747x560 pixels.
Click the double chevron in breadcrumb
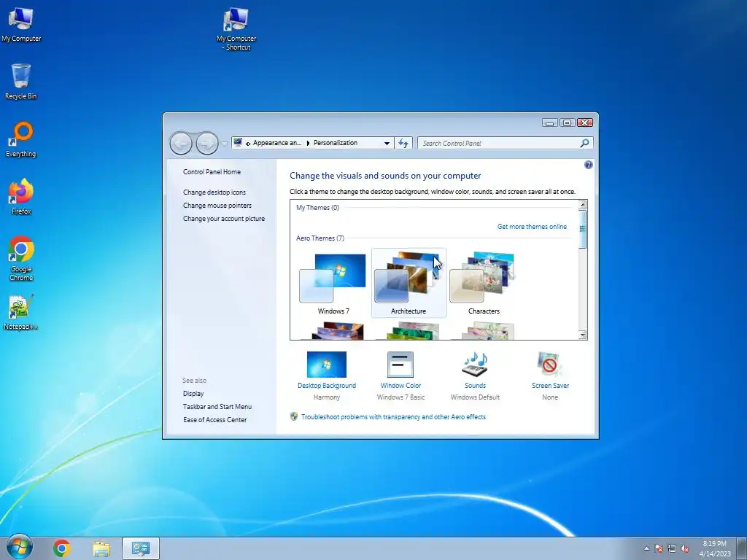click(x=248, y=144)
